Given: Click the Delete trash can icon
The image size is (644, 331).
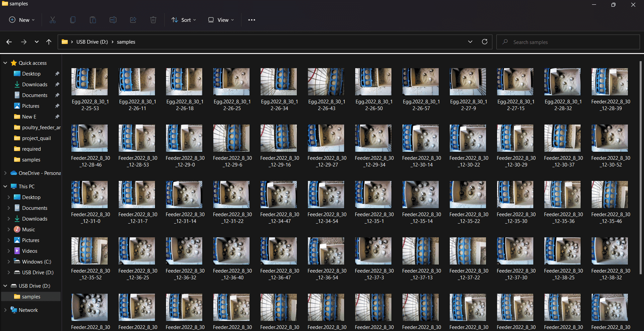Looking at the screenshot, I should coord(153,20).
